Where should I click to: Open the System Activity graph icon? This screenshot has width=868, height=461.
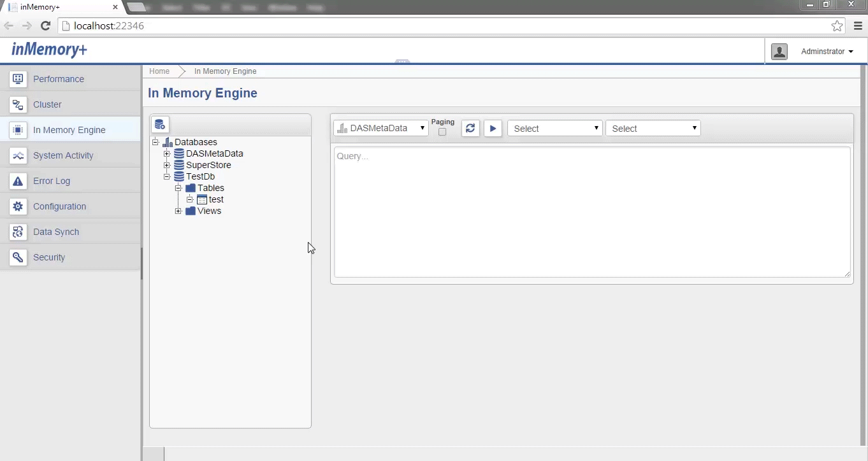pos(18,155)
